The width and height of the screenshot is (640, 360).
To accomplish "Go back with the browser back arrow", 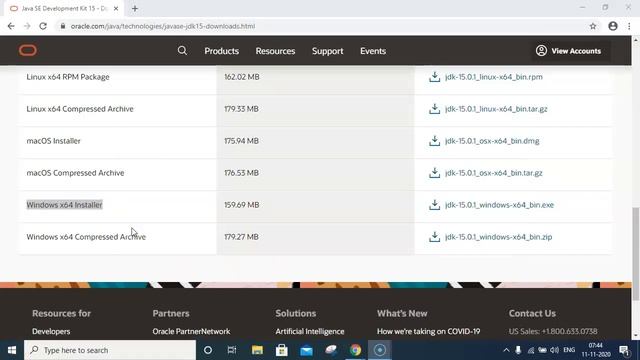I will [x=11, y=26].
